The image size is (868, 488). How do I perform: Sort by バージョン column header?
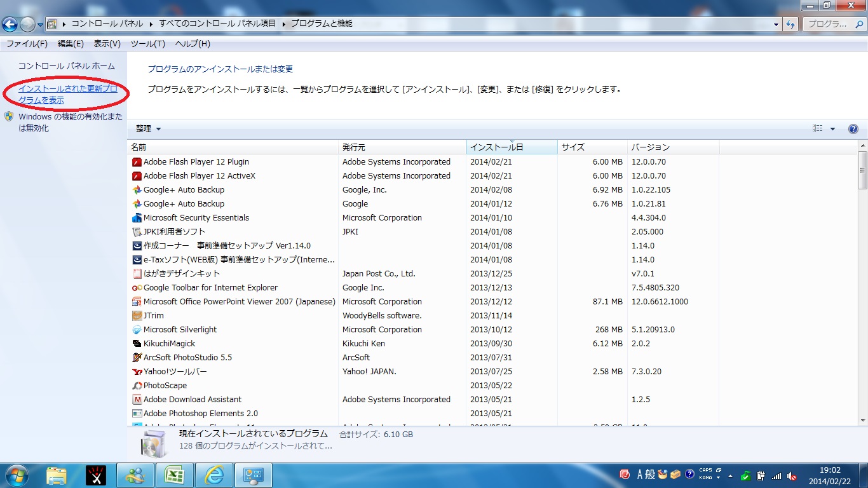(673, 147)
